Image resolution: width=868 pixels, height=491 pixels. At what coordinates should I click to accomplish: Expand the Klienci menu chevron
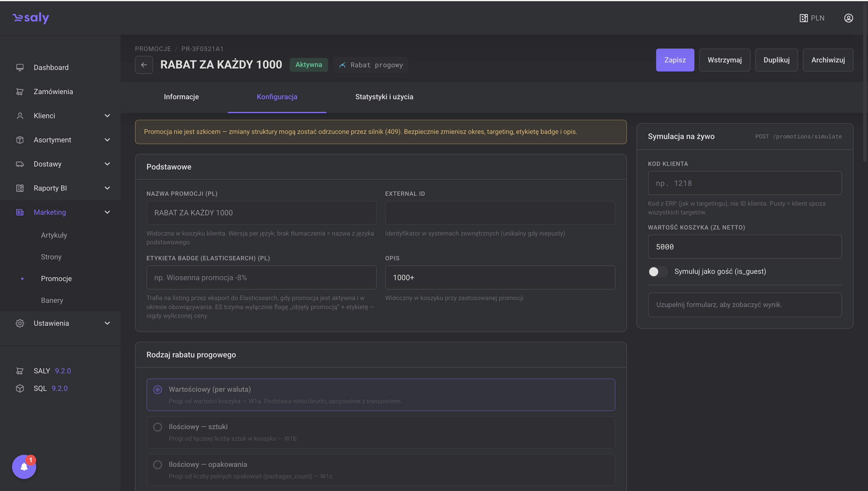(107, 116)
